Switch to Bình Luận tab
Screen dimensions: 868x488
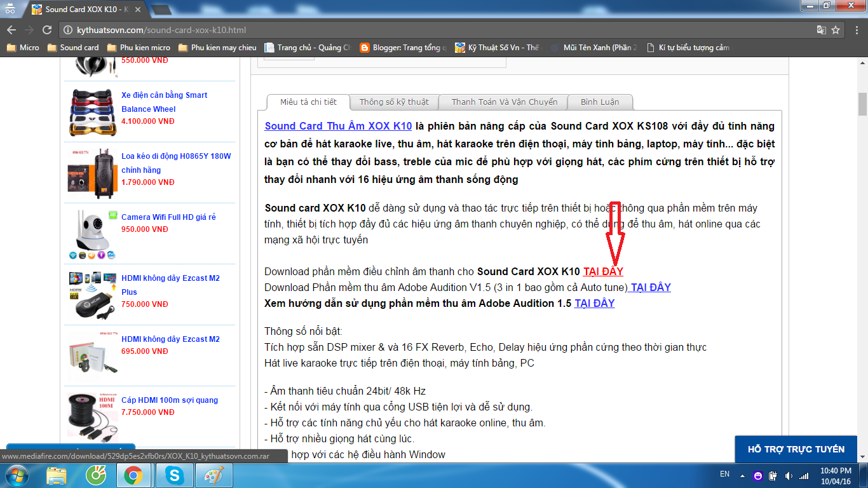point(599,102)
